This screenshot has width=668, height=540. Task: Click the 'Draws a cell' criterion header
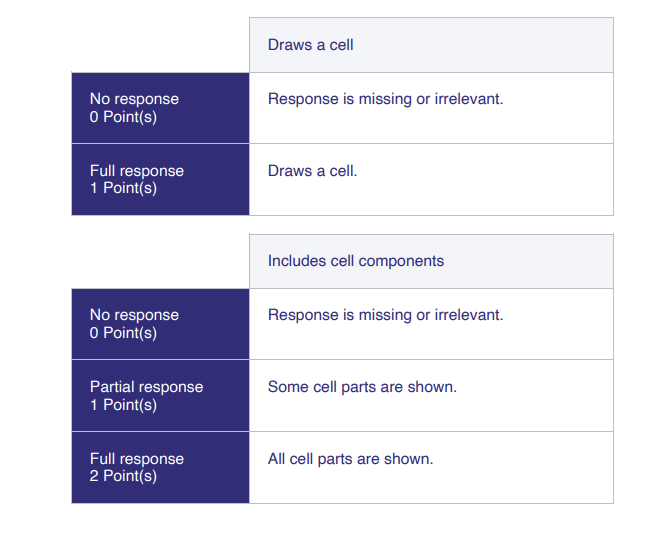click(x=431, y=45)
